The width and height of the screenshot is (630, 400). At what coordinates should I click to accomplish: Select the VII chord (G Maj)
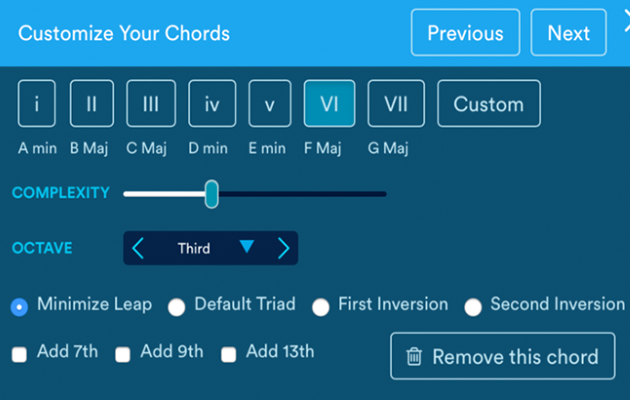click(x=396, y=104)
